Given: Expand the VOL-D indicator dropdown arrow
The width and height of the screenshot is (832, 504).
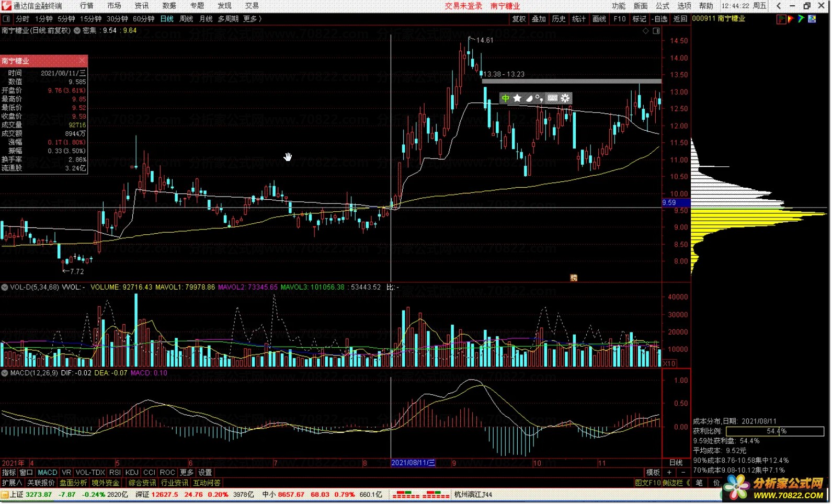Looking at the screenshot, I should coord(5,287).
